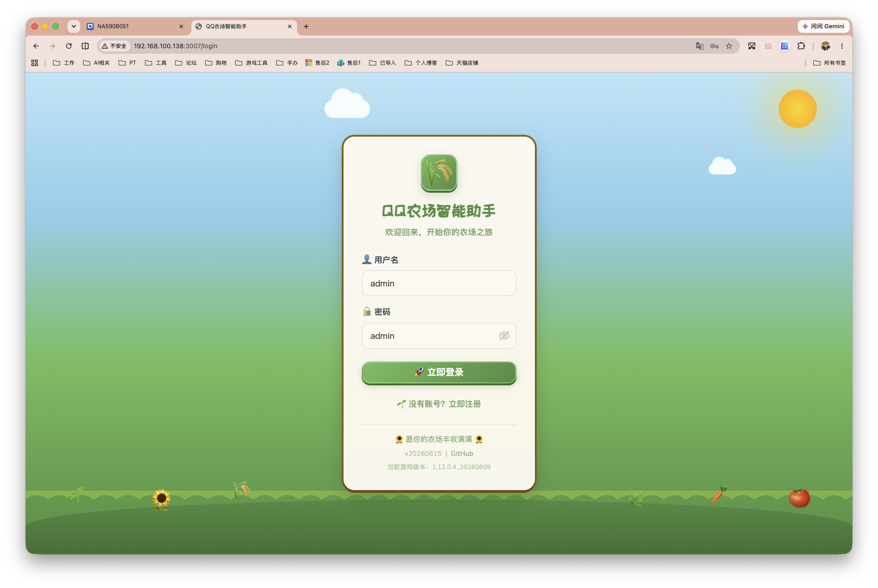Open the 所有书签 all bookmarks folder
878x588 pixels.
(830, 63)
